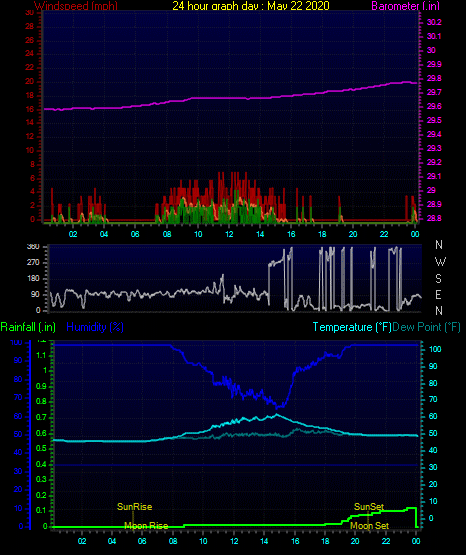Click the 20 mph windspeed scale value

(x=29, y=81)
